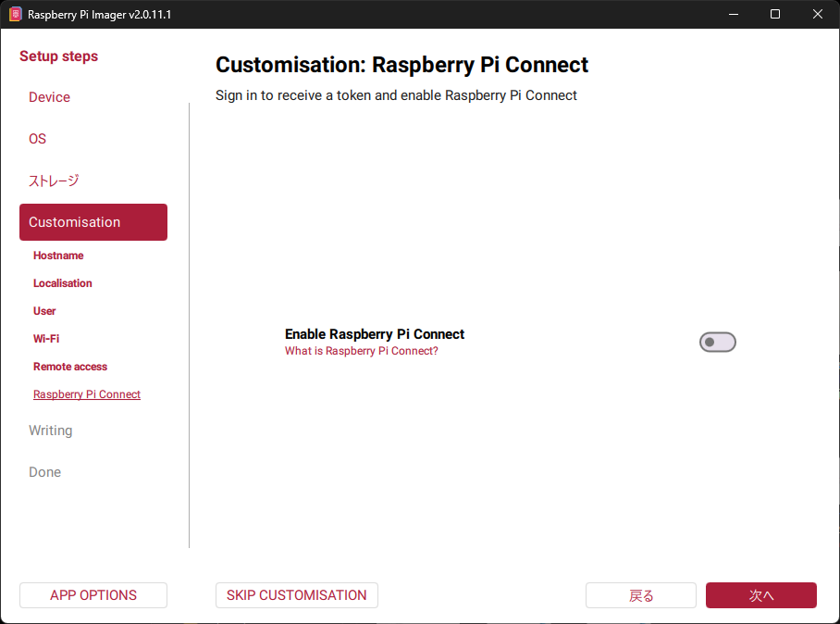Open the 'What is Raspberry Pi Connect?' link
Image resolution: width=840 pixels, height=624 pixels.
click(x=361, y=351)
